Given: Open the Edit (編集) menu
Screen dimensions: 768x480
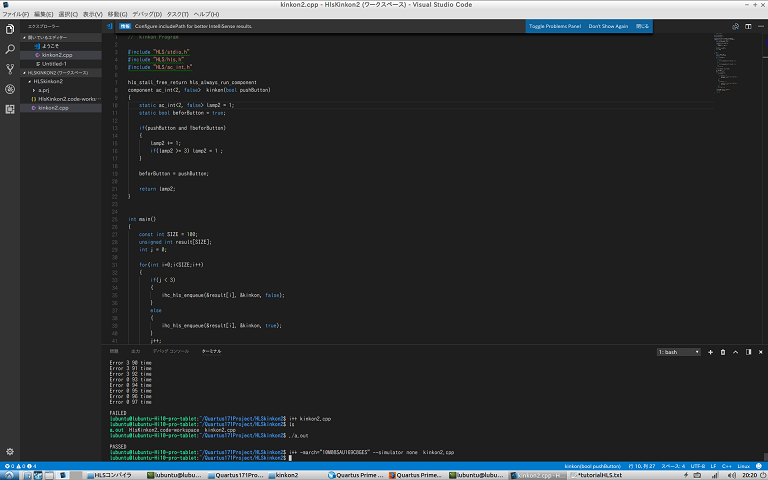Looking at the screenshot, I should tap(43, 14).
